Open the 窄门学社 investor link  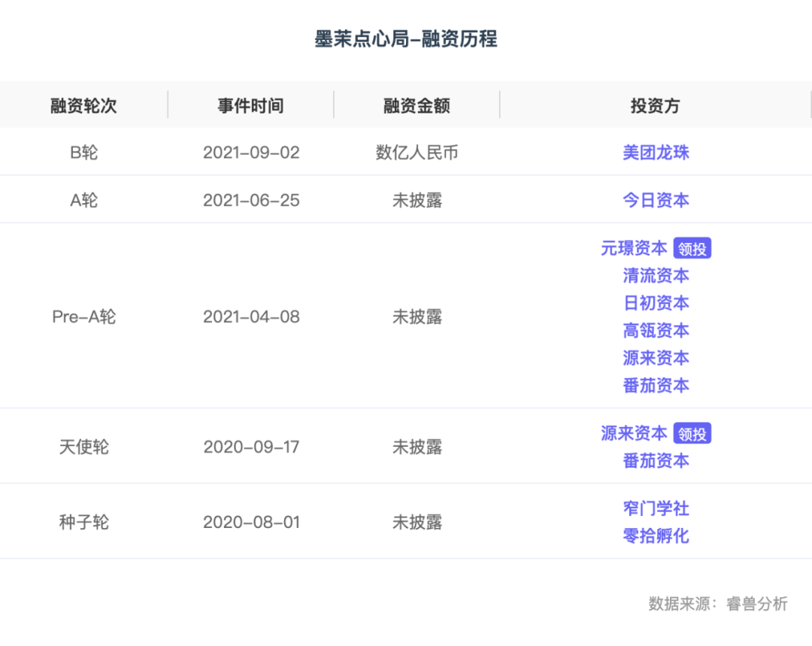coord(656,508)
